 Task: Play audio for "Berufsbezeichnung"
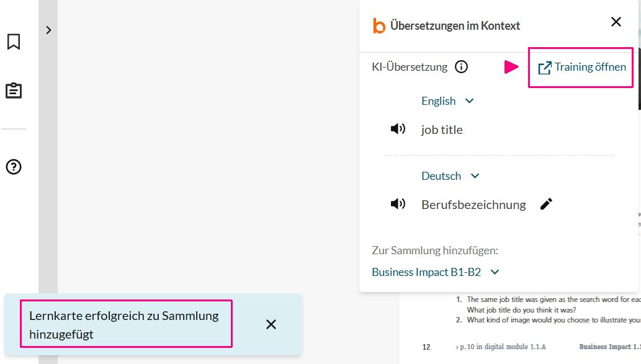click(x=397, y=204)
